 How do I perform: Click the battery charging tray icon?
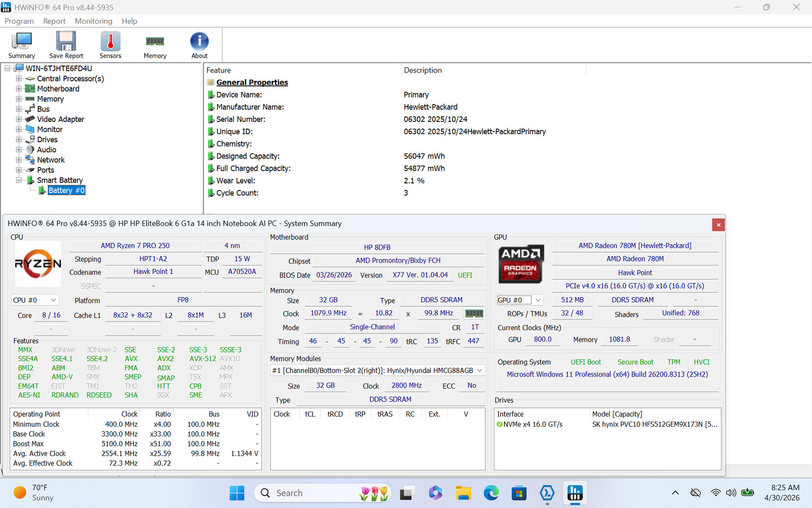pyautogui.click(x=748, y=493)
